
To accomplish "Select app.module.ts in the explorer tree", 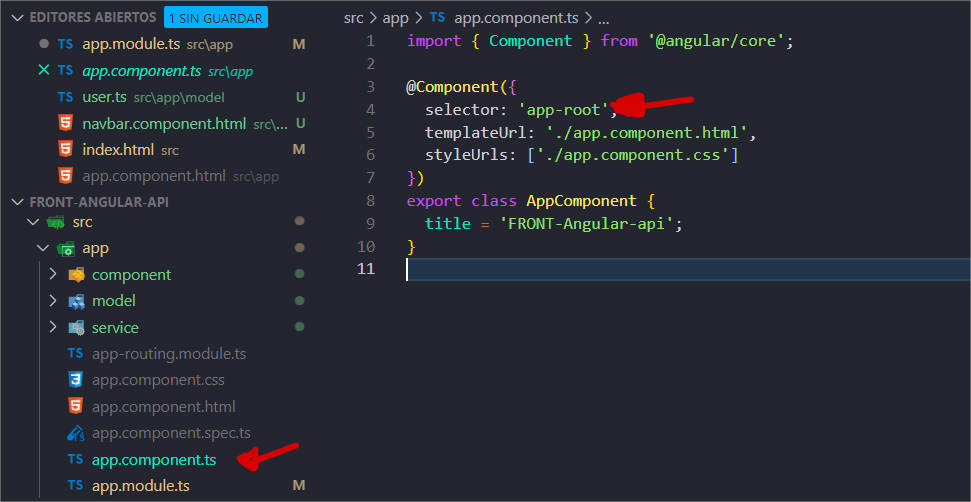I will coord(140,486).
